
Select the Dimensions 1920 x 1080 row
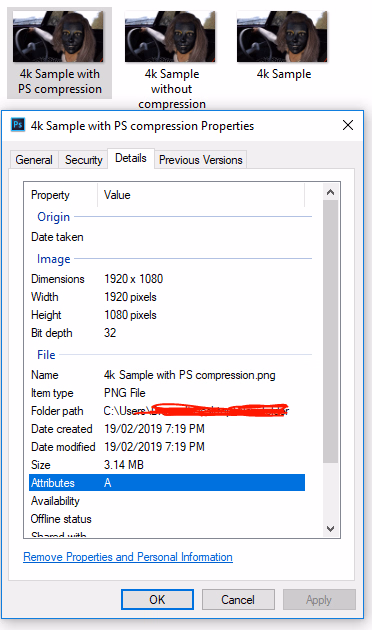167,279
